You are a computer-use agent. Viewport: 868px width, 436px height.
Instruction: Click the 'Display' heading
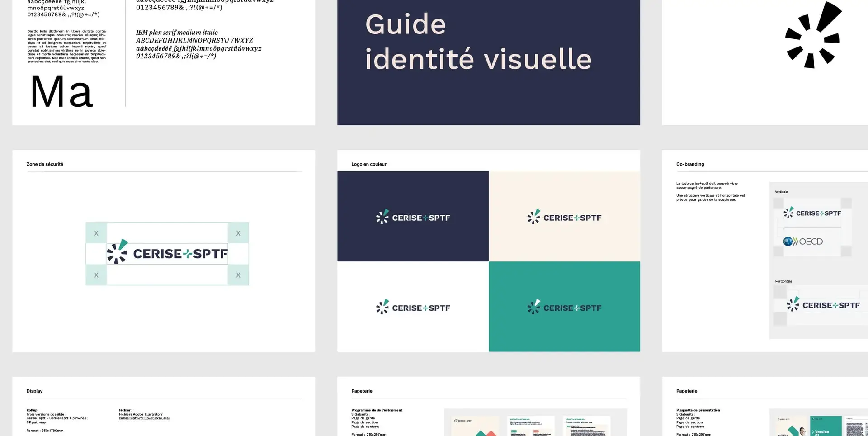34,391
